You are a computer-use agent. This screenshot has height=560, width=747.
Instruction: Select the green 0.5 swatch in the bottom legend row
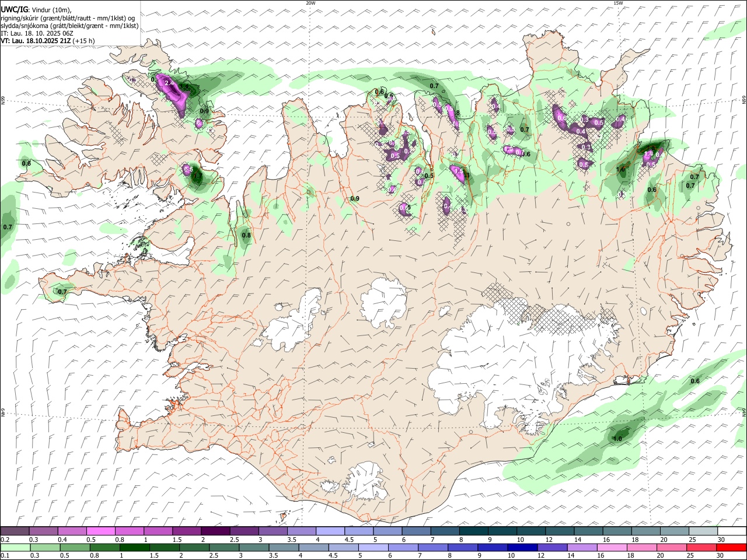pyautogui.click(x=75, y=547)
